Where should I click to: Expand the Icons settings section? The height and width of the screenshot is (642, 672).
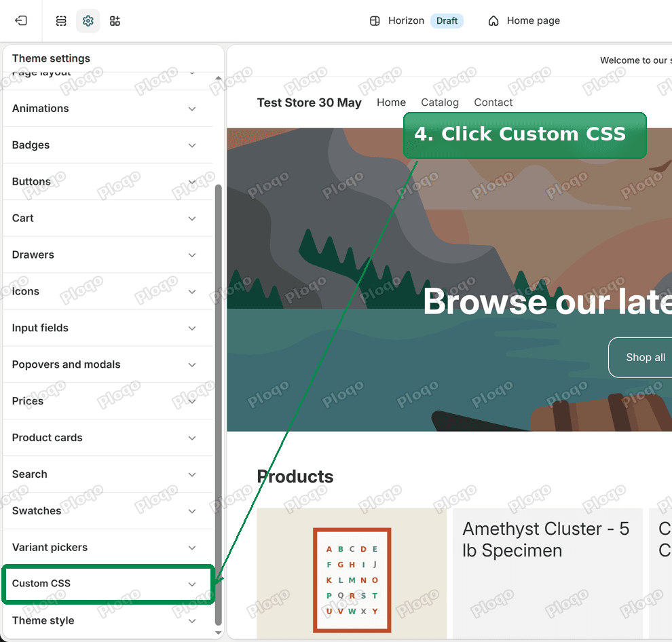[x=107, y=291]
